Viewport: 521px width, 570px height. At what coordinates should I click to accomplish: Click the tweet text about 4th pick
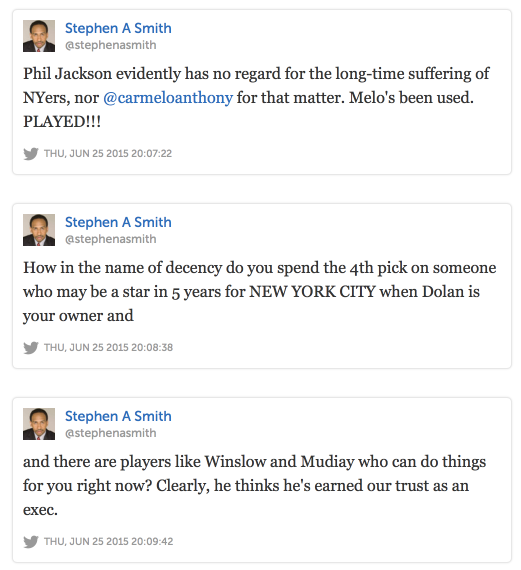coord(260,292)
